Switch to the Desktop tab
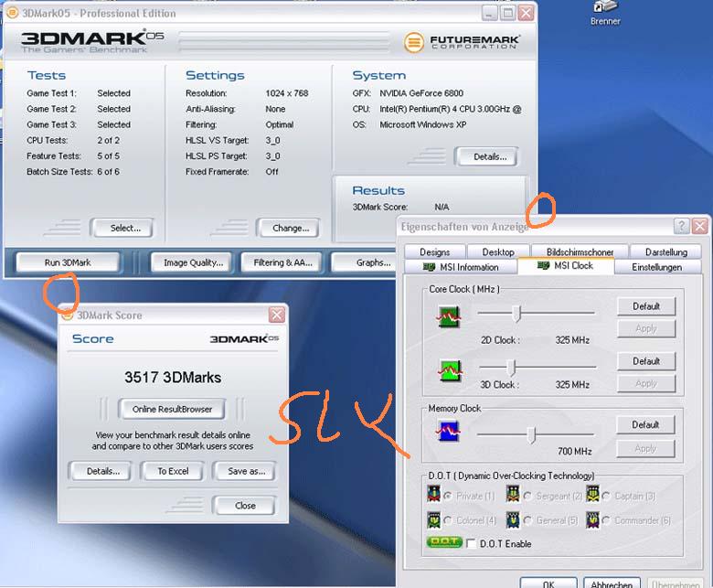This screenshot has width=713, height=588. point(498,252)
